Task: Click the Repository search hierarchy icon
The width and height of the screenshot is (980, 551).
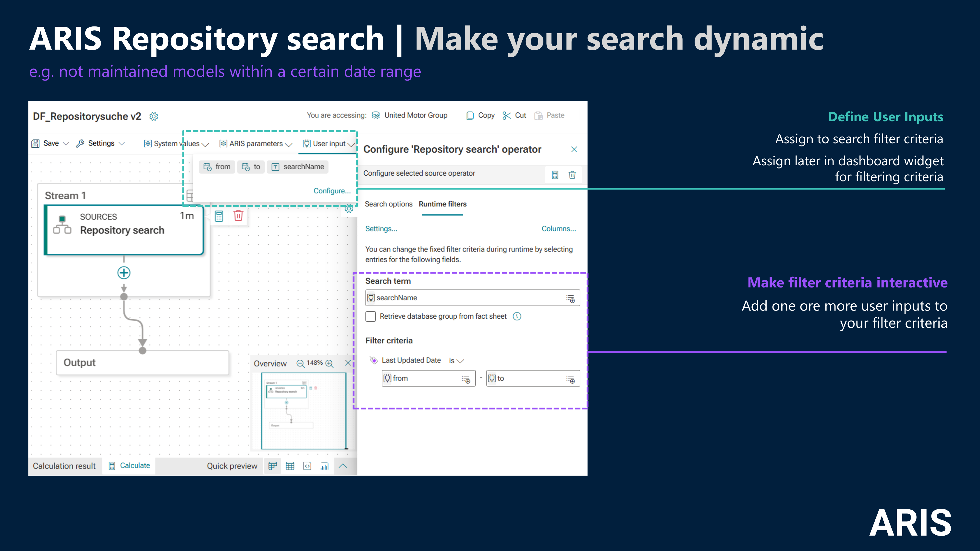Action: tap(62, 224)
